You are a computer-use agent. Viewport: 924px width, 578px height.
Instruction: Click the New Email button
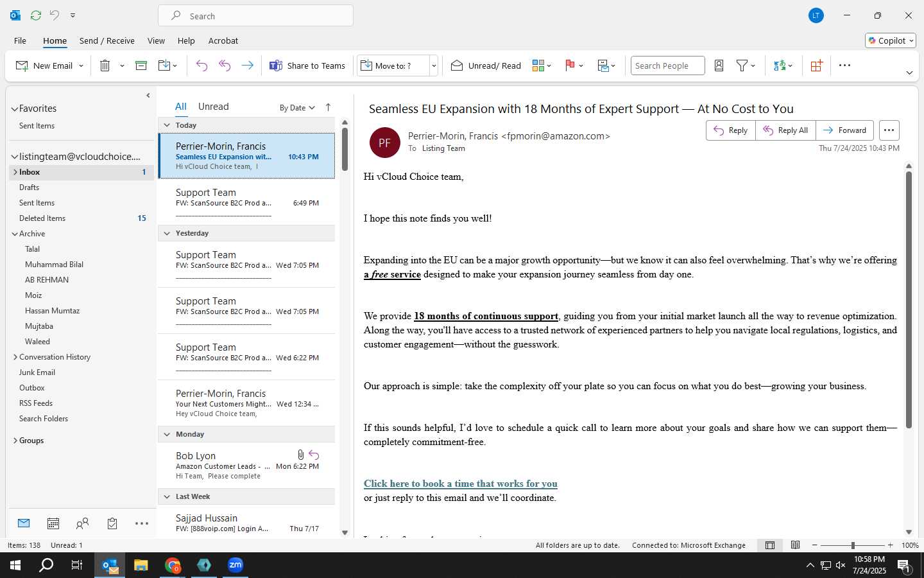[x=44, y=66]
